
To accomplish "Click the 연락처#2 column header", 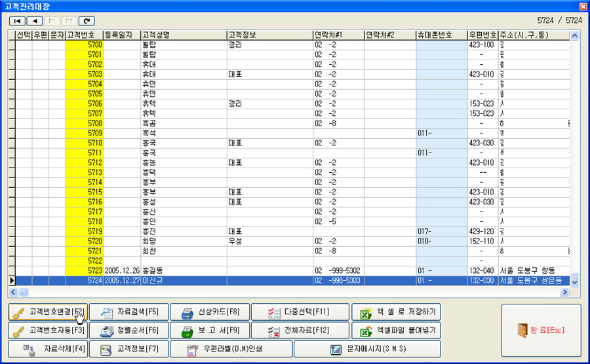I will [x=391, y=35].
